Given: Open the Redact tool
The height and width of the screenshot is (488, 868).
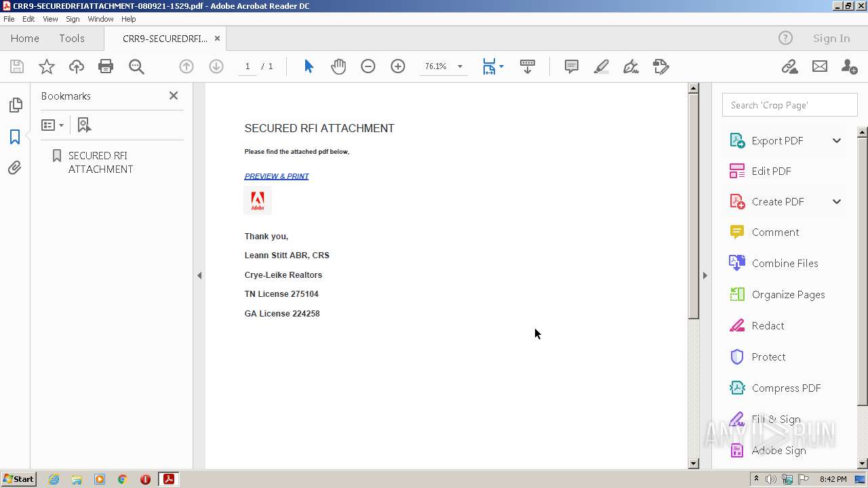Looking at the screenshot, I should tap(768, 325).
